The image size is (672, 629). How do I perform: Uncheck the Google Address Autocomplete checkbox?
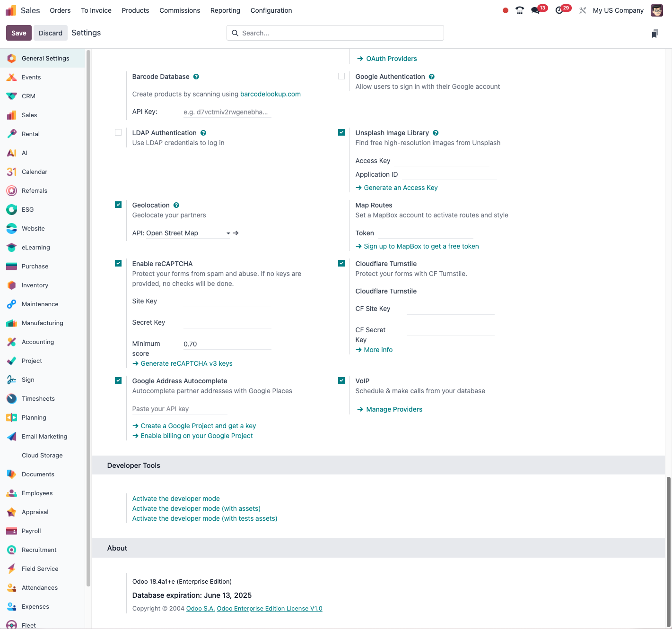pyautogui.click(x=118, y=380)
